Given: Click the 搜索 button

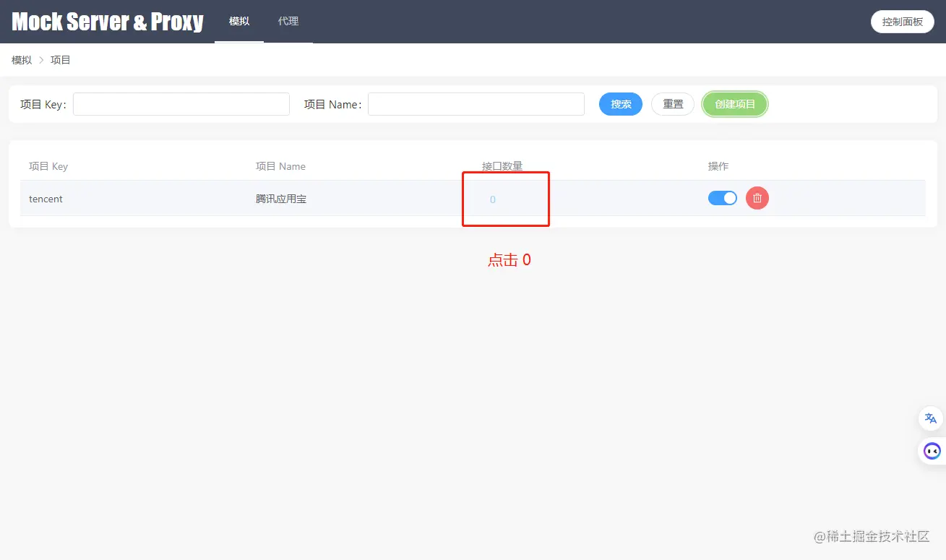Looking at the screenshot, I should click(621, 104).
